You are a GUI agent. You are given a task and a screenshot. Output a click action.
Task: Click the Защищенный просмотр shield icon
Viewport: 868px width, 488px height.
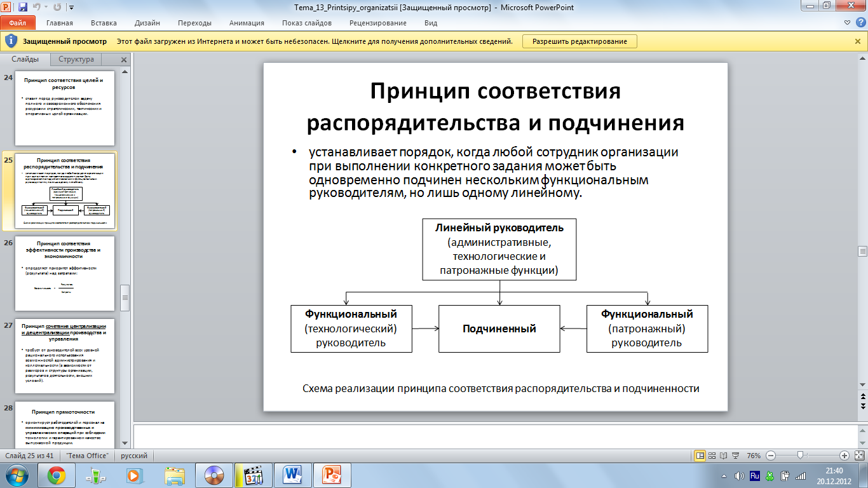(x=11, y=41)
